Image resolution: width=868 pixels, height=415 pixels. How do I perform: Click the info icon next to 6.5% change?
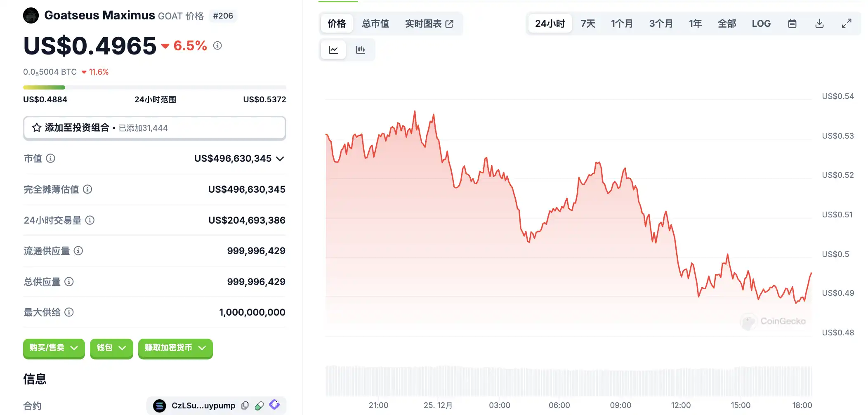[x=217, y=45]
